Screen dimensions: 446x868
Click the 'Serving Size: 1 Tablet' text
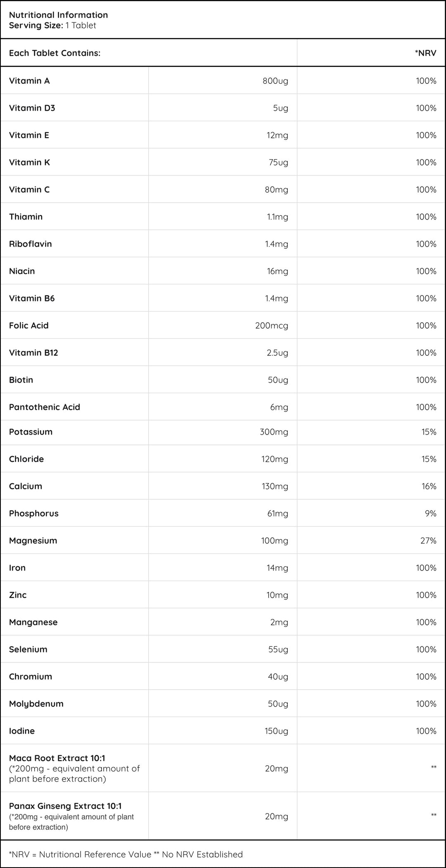(52, 25)
